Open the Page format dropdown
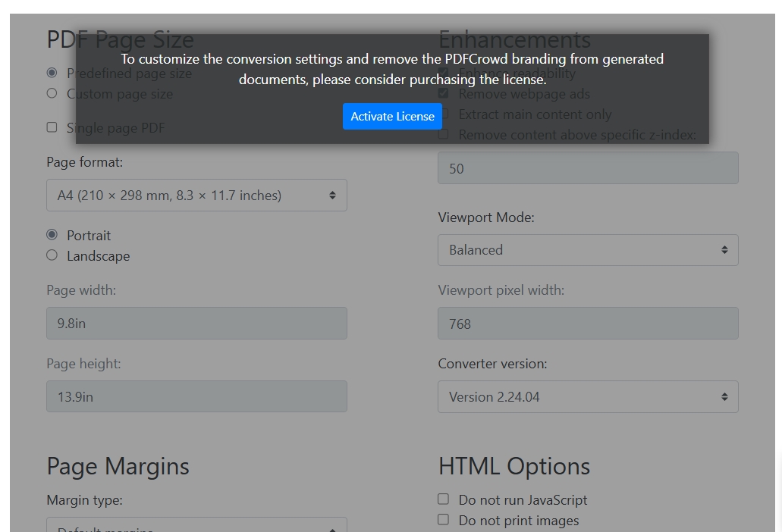782x532 pixels. [x=196, y=196]
